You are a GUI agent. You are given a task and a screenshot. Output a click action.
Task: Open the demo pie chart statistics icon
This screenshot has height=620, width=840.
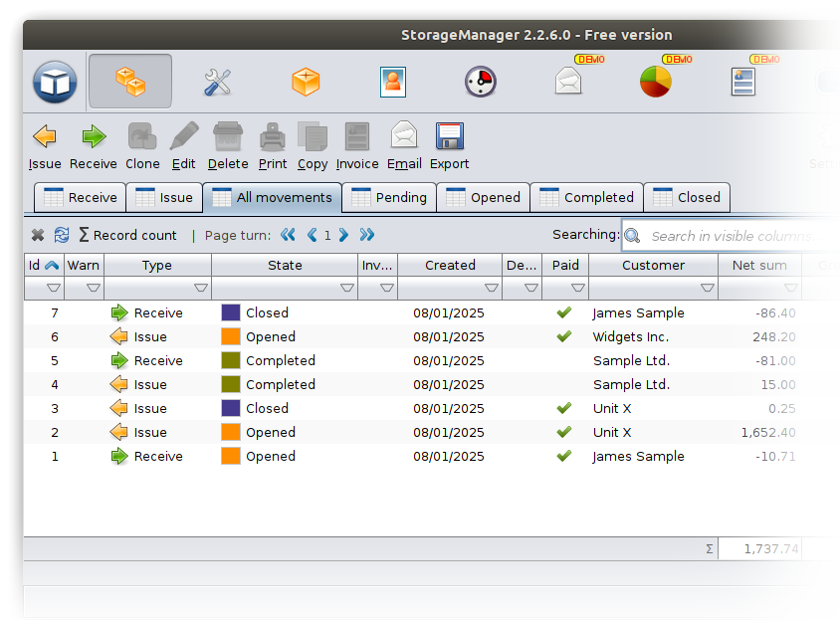click(x=656, y=82)
